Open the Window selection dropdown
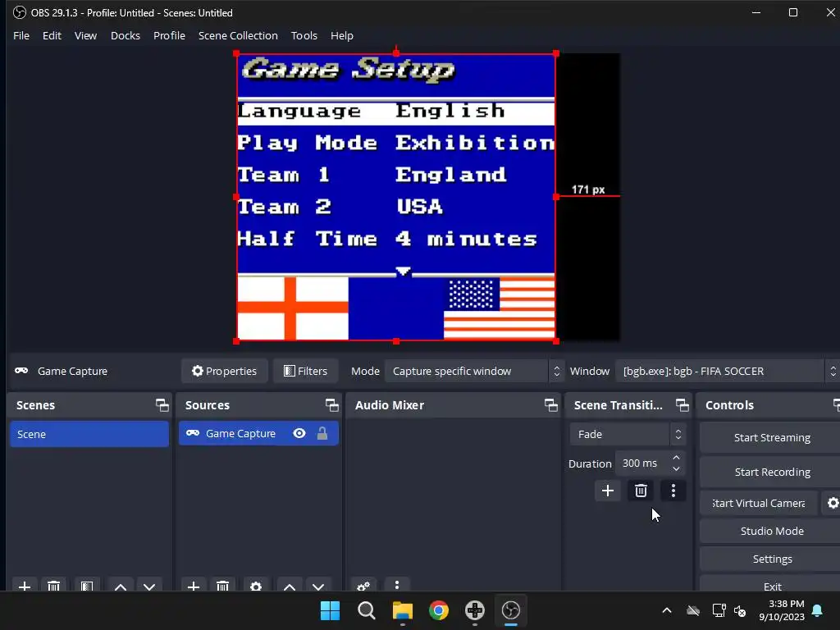 click(x=727, y=371)
